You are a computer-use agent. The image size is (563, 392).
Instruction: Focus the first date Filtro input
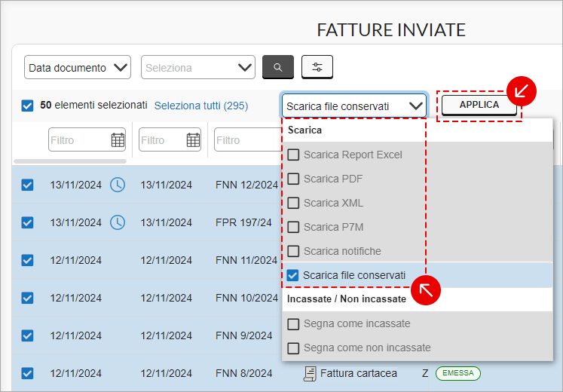coord(87,139)
